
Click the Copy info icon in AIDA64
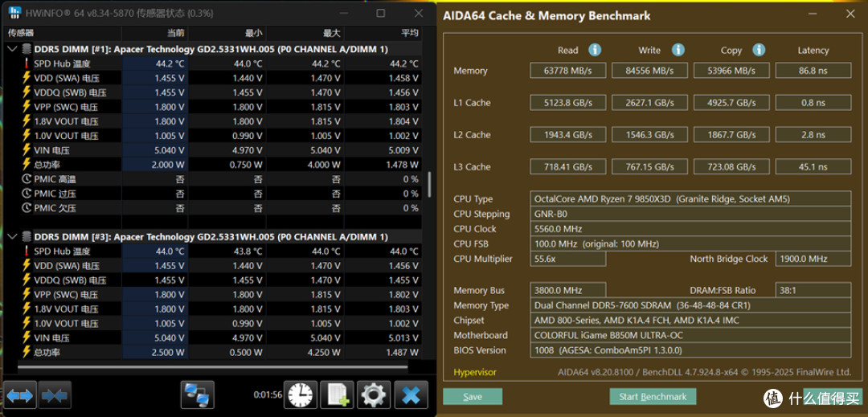(x=759, y=50)
